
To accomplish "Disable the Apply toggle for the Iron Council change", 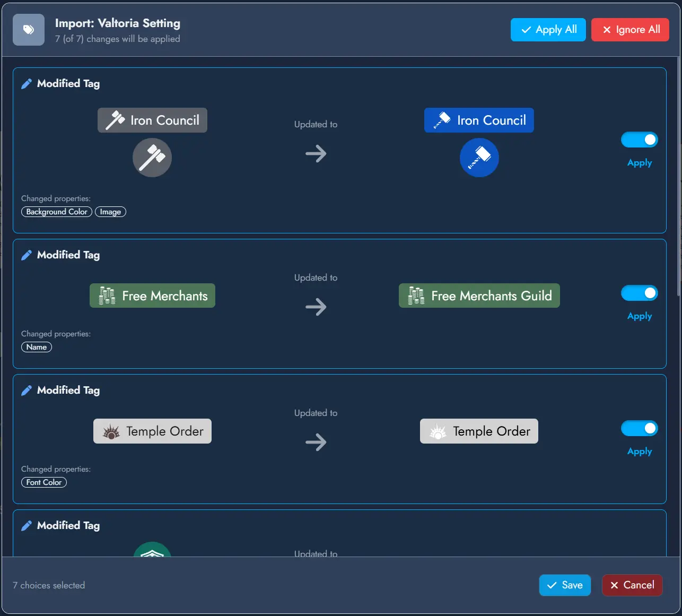I will (639, 139).
